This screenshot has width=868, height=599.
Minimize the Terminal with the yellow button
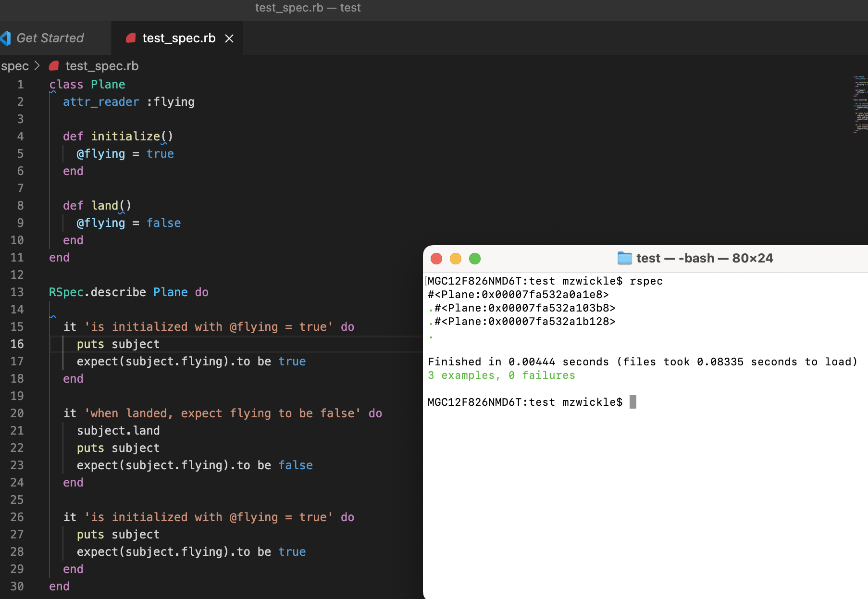(x=455, y=259)
